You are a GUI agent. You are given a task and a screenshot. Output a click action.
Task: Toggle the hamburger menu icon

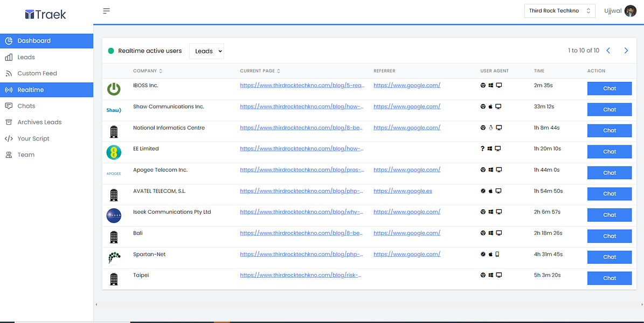click(106, 11)
